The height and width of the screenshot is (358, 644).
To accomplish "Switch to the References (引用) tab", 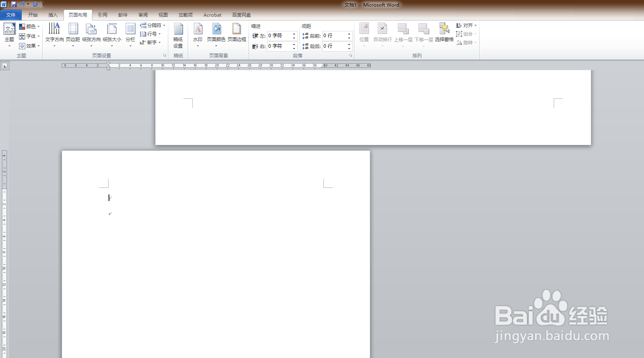I will [103, 15].
